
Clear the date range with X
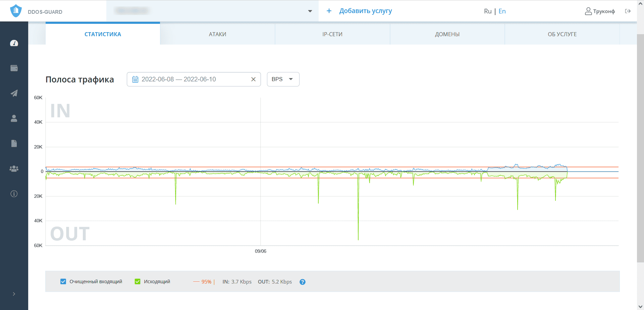(x=254, y=79)
